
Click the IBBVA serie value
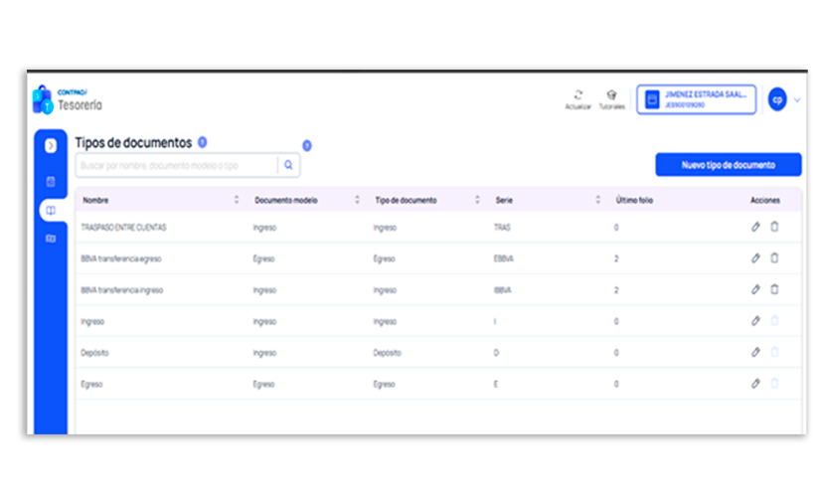click(503, 290)
